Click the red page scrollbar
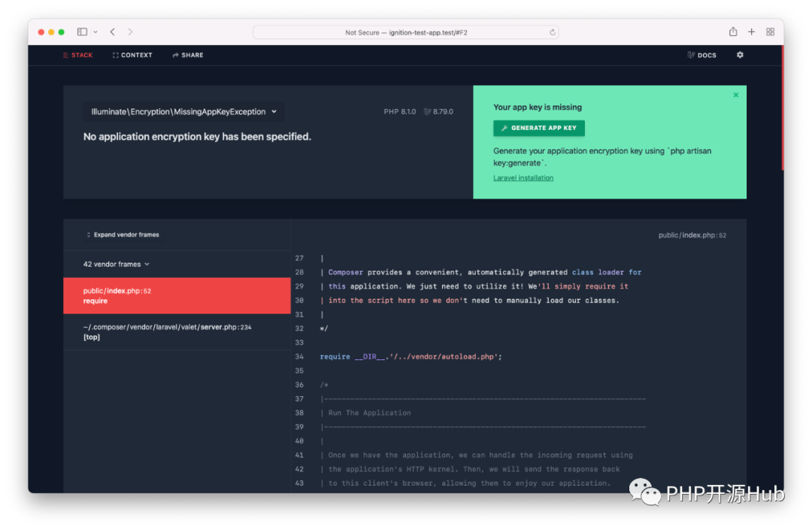Screen dimensions: 812x530 pos(782,108)
